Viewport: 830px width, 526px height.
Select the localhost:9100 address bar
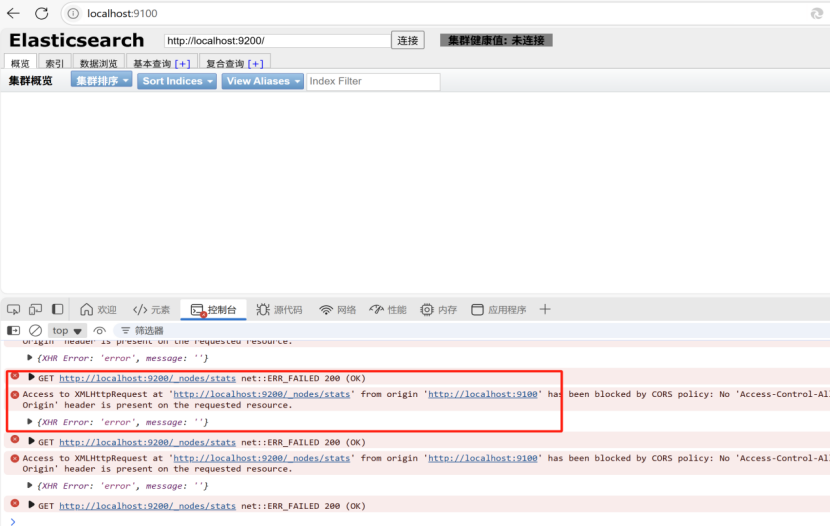[x=122, y=13]
